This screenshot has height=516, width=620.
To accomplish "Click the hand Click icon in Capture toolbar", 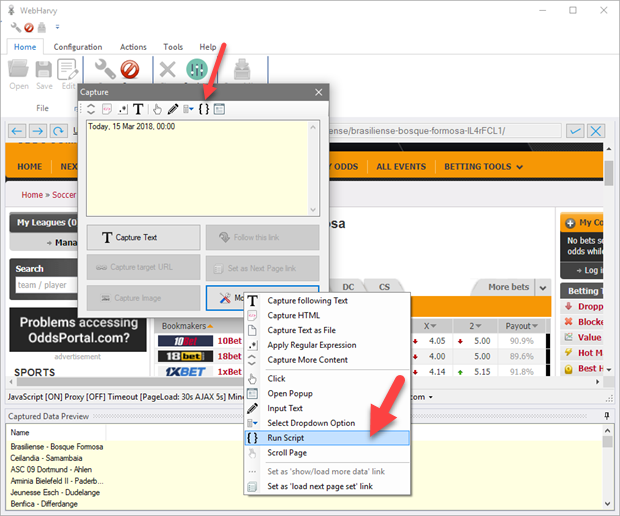I will pyautogui.click(x=157, y=109).
